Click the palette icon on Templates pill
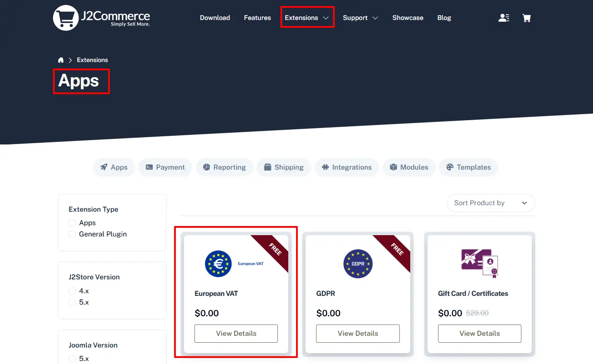The height and width of the screenshot is (364, 593). click(450, 167)
